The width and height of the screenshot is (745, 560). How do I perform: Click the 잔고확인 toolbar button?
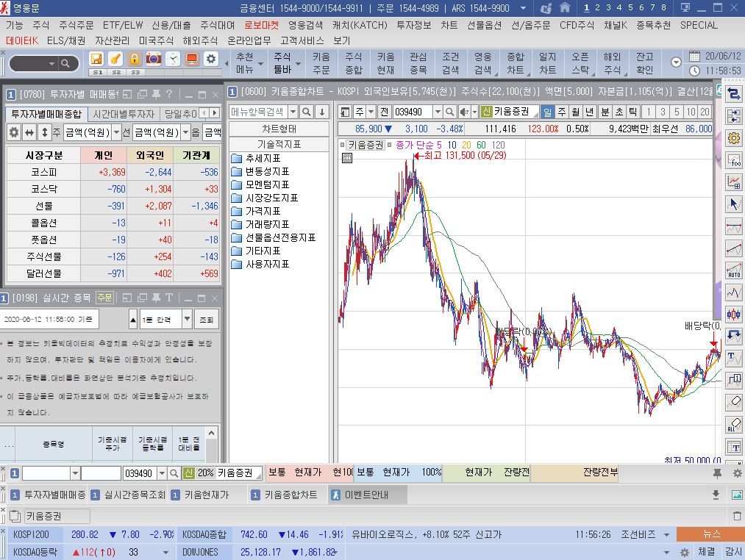645,64
